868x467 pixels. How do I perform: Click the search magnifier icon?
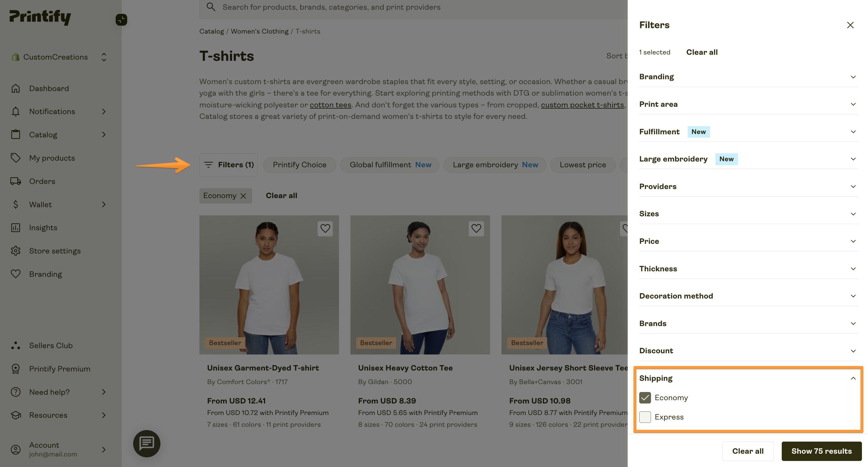coord(211,7)
